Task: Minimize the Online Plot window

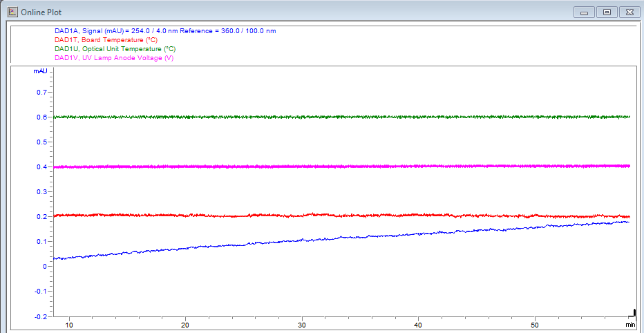Action: (x=585, y=12)
